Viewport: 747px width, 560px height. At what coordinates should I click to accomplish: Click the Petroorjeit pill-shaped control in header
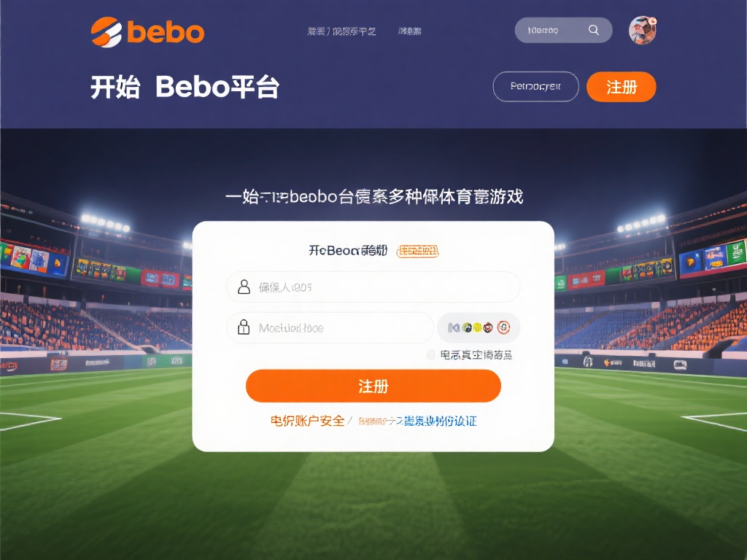(535, 86)
